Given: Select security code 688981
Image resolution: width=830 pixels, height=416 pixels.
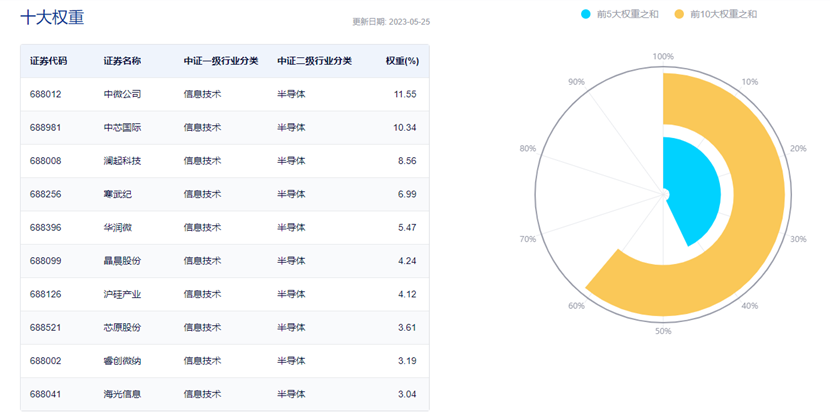Looking at the screenshot, I should pyautogui.click(x=46, y=128).
